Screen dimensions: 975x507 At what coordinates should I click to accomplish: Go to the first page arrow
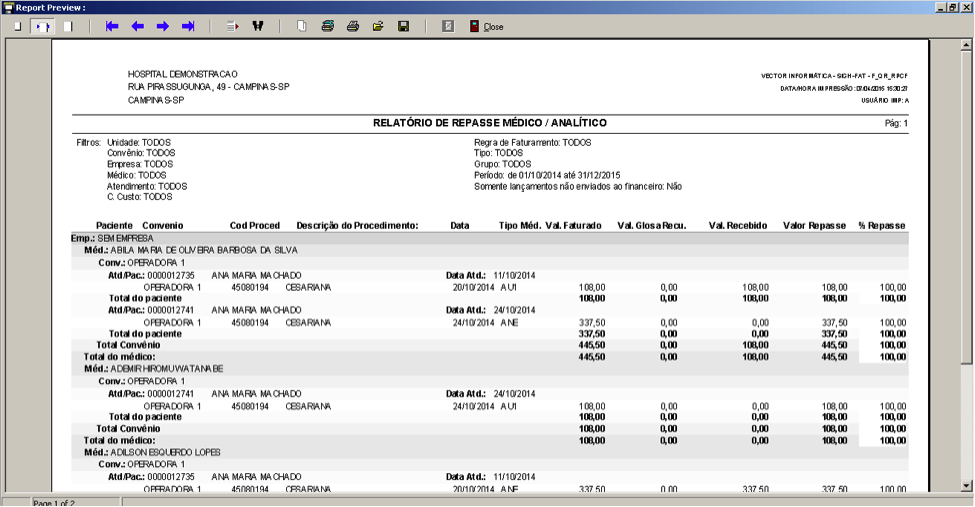[x=112, y=26]
